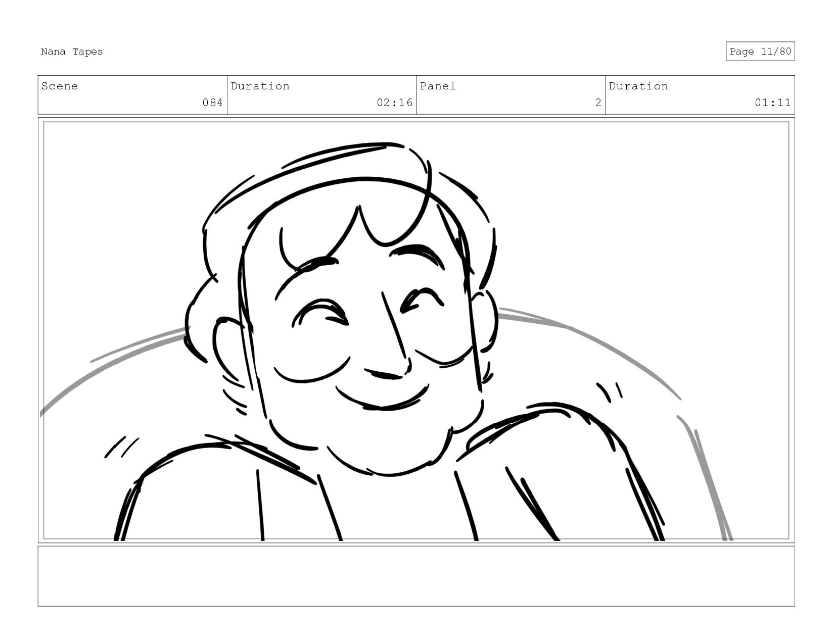
Task: Click the empty notes box below the panel
Action: tap(416, 576)
